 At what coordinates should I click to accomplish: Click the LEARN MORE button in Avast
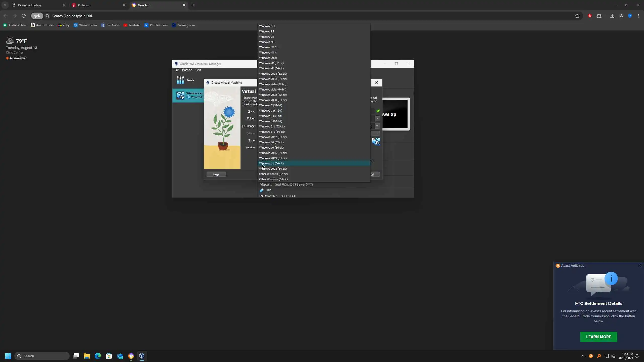point(598,337)
